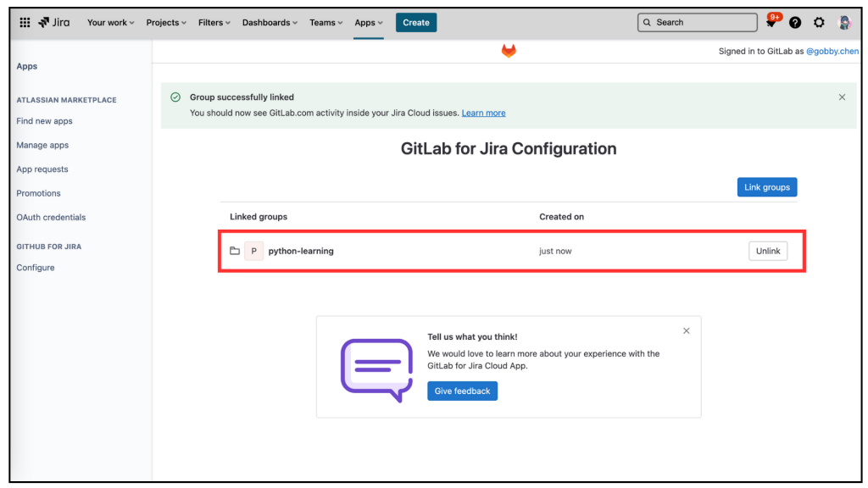Image resolution: width=868 pixels, height=488 pixels.
Task: Open the app switcher grid icon
Action: 25,23
